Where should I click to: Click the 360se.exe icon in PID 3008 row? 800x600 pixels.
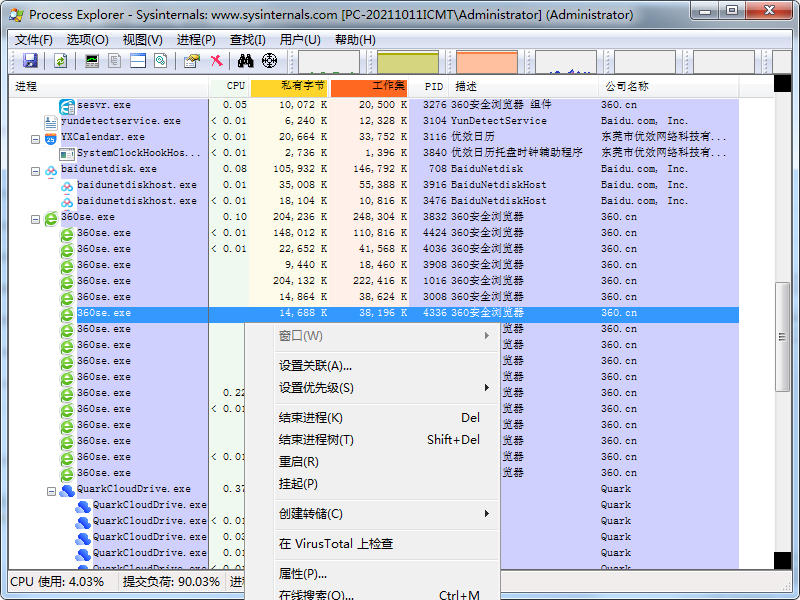[67, 297]
